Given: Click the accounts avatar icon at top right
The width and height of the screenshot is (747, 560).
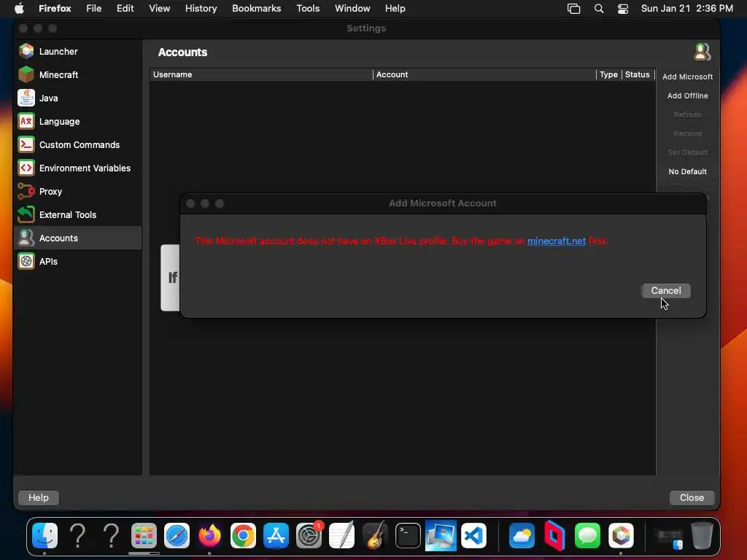Looking at the screenshot, I should tap(702, 52).
